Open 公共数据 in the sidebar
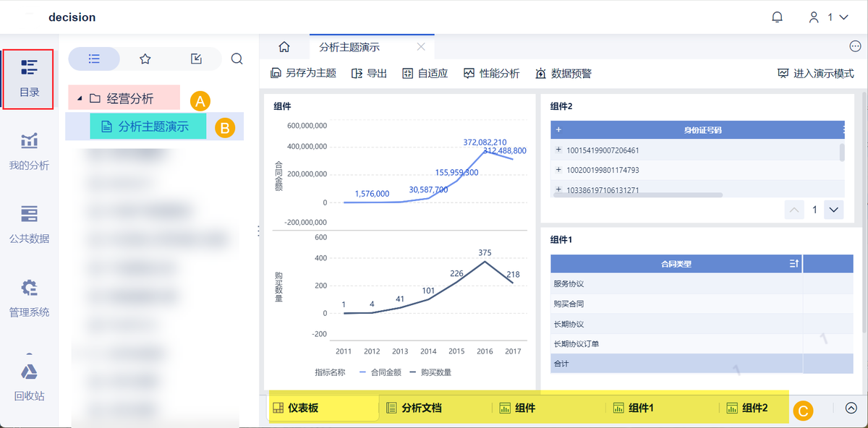Screen dimensions: 868x428 [x=29, y=225]
